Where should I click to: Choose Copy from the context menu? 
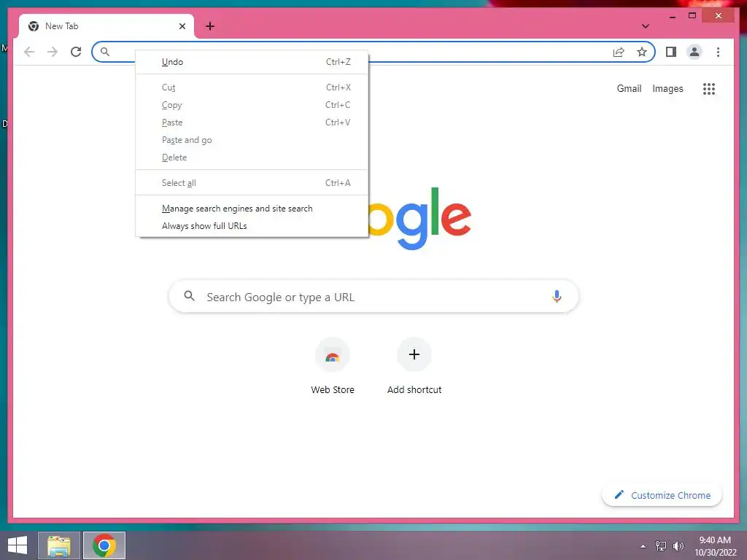252,105
